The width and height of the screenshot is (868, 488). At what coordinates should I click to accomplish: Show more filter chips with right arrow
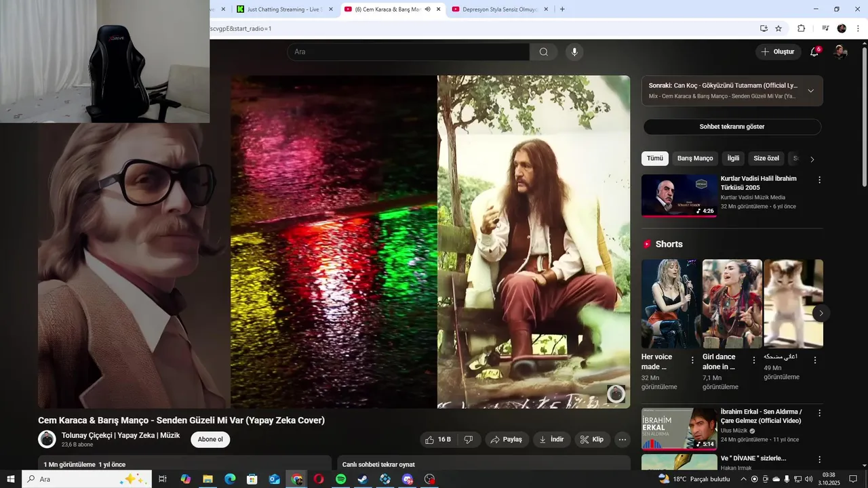click(812, 159)
